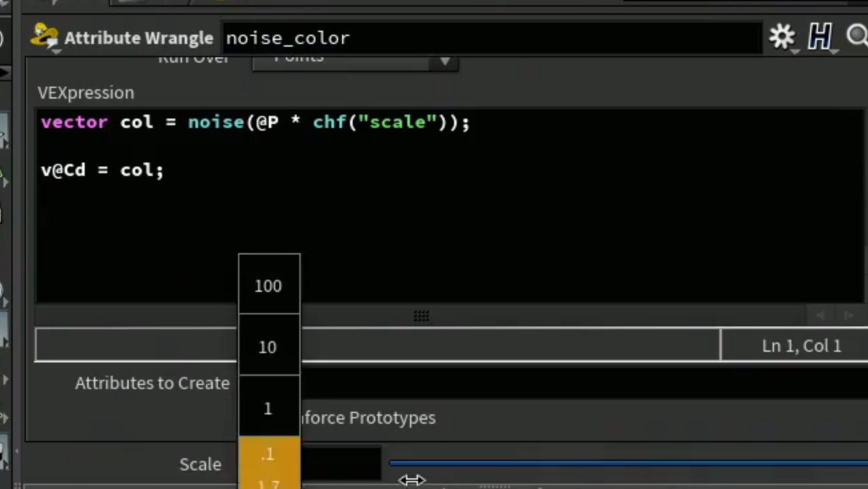Click the dotted grip handle below editor
The height and width of the screenshot is (489, 868).
pyautogui.click(x=421, y=316)
